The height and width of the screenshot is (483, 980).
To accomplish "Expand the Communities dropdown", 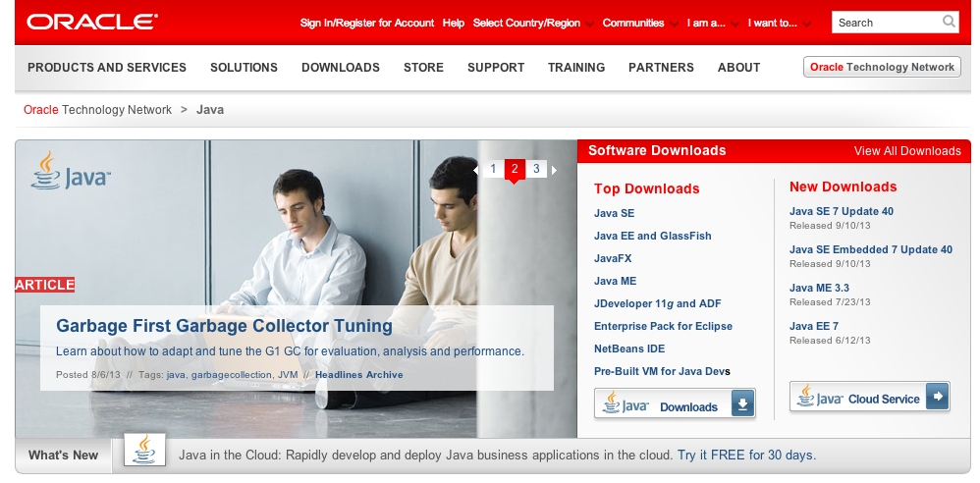I will click(x=638, y=24).
